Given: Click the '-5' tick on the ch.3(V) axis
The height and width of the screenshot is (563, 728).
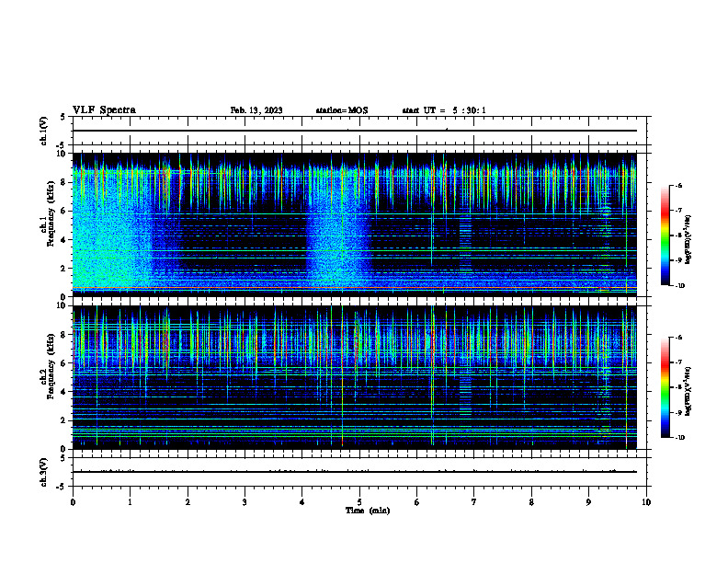Looking at the screenshot, I should point(62,487).
